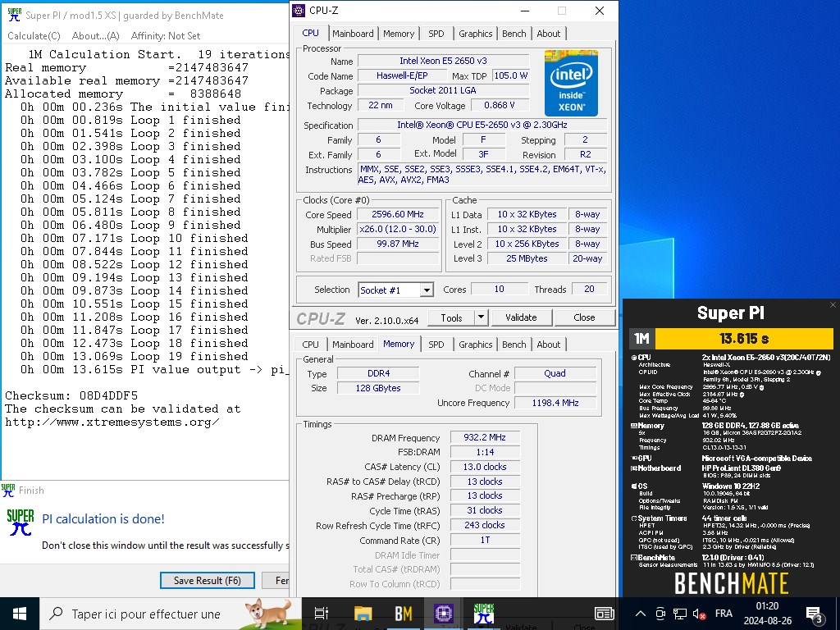The height and width of the screenshot is (630, 840).
Task: Click the Multiplier value x26.0
Action: [x=398, y=230]
